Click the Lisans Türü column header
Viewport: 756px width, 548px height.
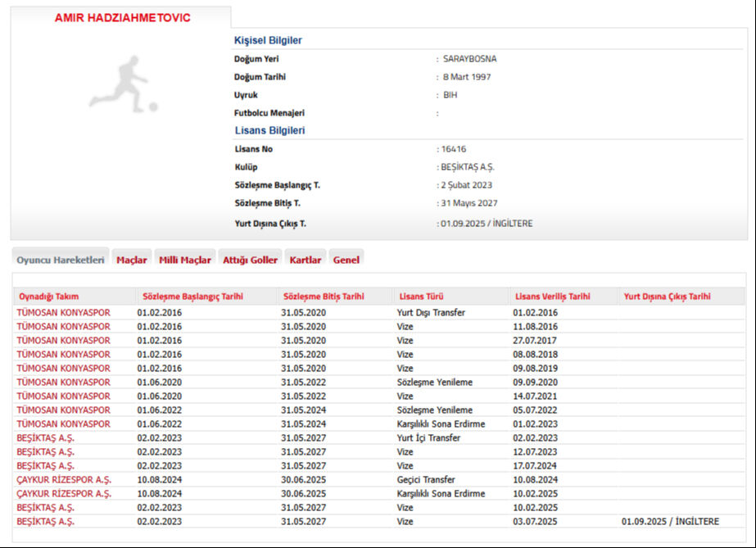421,297
